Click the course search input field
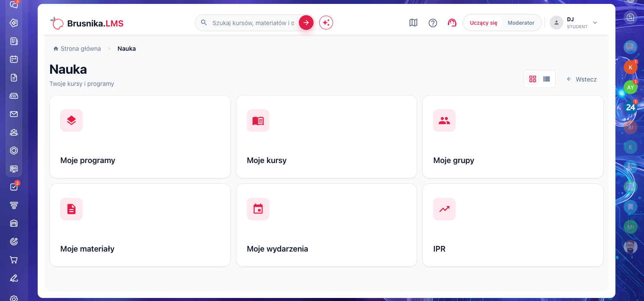 tap(253, 23)
